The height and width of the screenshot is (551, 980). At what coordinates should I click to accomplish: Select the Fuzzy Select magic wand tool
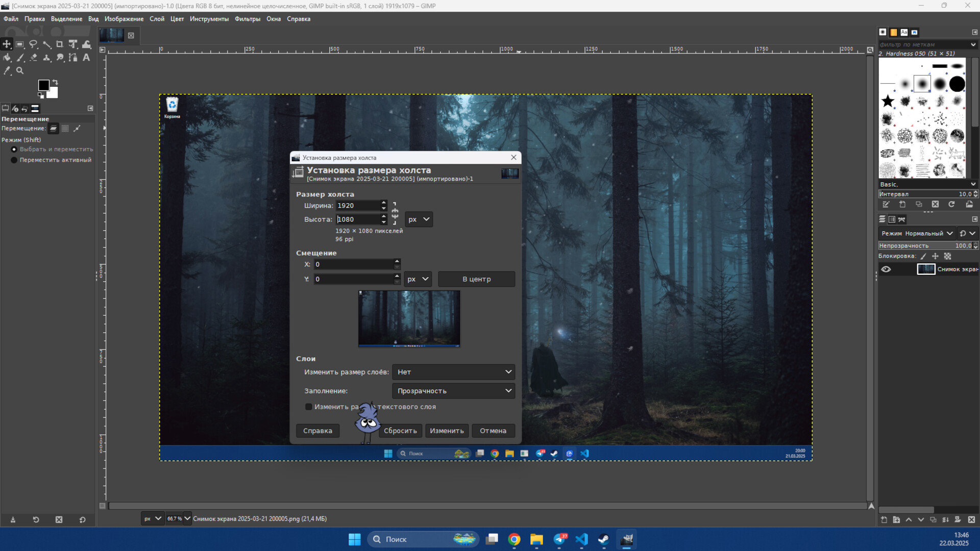[x=46, y=44]
